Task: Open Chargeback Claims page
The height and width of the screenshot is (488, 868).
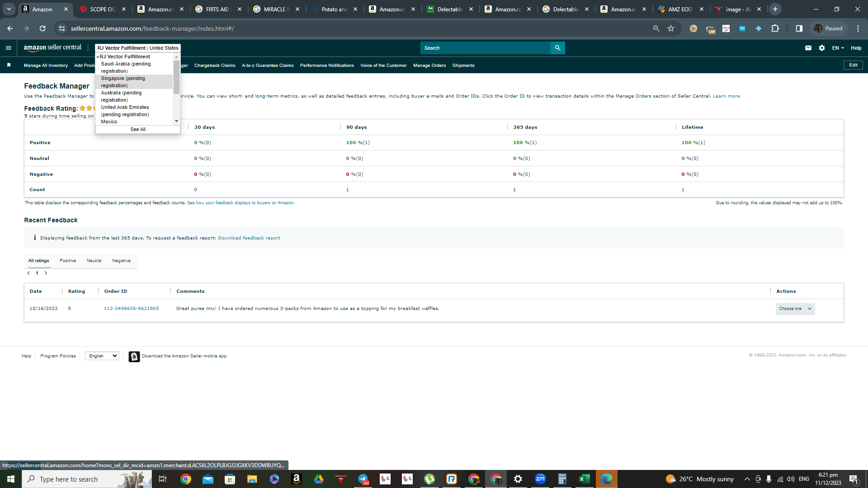Action: [215, 66]
